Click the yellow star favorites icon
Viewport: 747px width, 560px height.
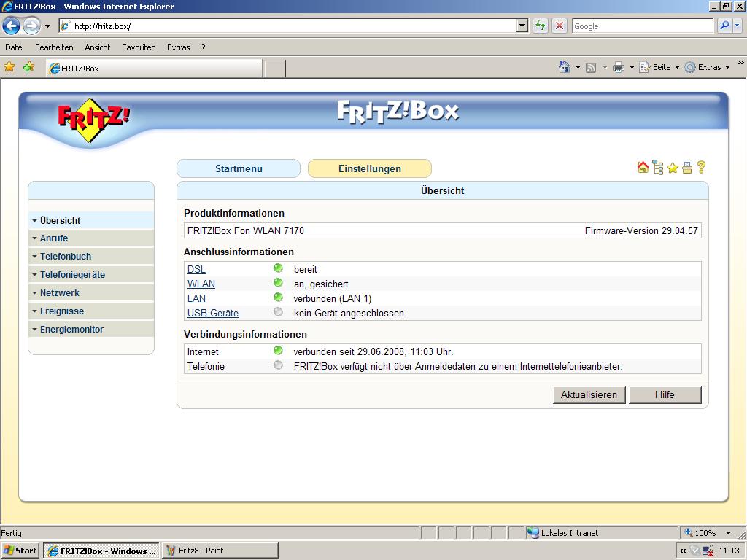673,168
